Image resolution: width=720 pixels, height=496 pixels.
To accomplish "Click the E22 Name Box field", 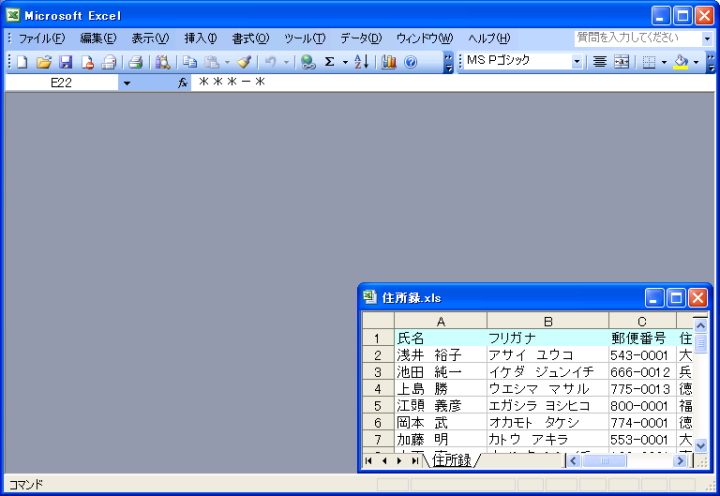I will tap(62, 83).
